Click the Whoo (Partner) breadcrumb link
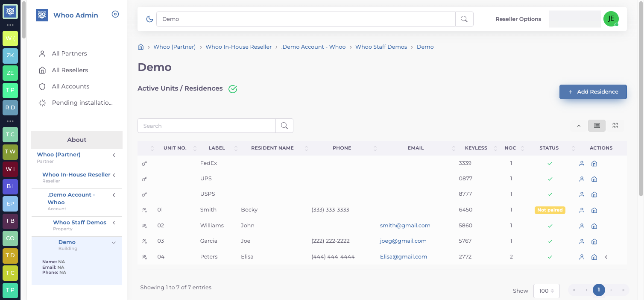 point(174,47)
